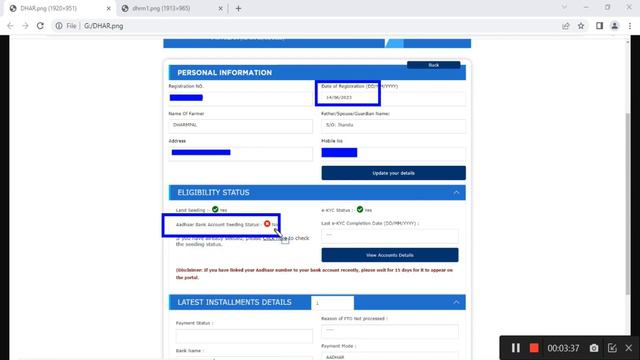Screen dimensions: 640x360
Task: Click the Address field
Action: [x=240, y=153]
